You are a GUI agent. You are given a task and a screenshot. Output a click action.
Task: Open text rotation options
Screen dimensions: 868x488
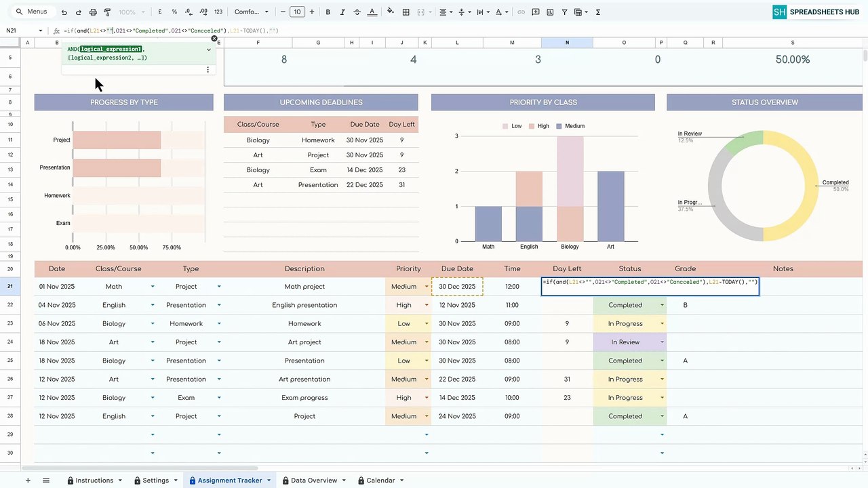[x=501, y=12]
